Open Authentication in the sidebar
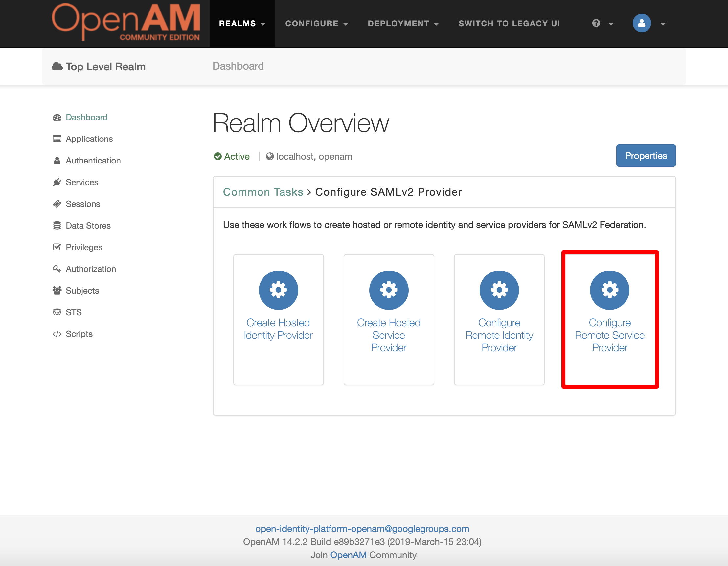 (x=93, y=161)
